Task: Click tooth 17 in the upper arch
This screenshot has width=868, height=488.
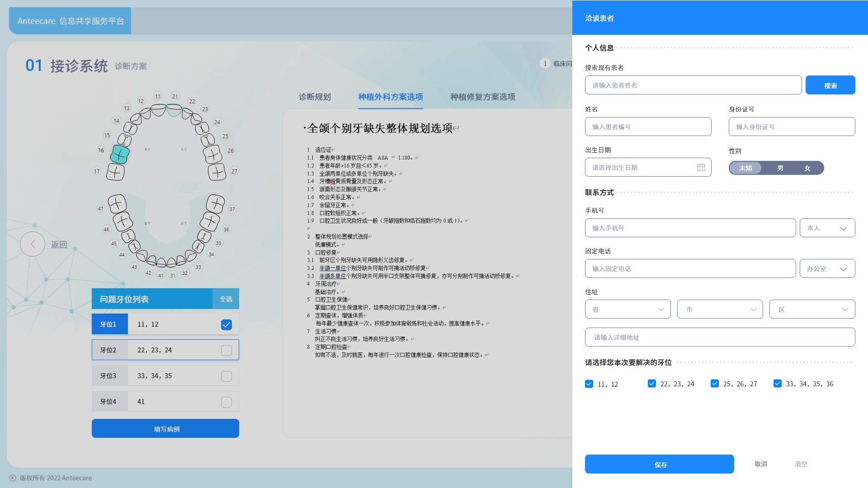Action: coord(115,172)
